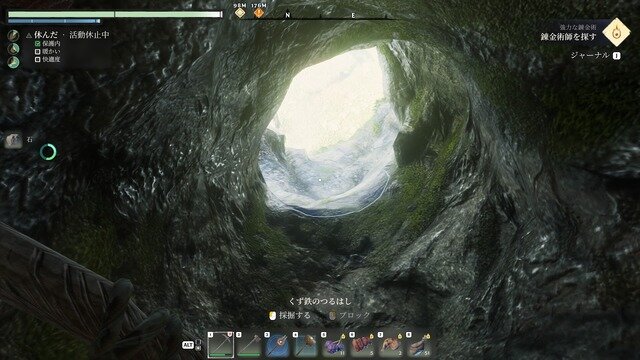
Task: Click the blue stamina bar under health
Action: 54,21
